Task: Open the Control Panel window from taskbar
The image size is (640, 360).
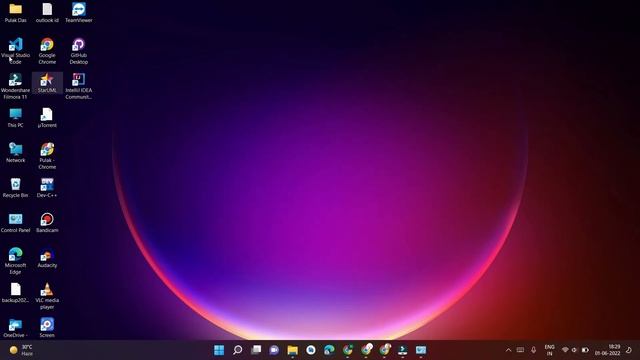Action: 421,350
